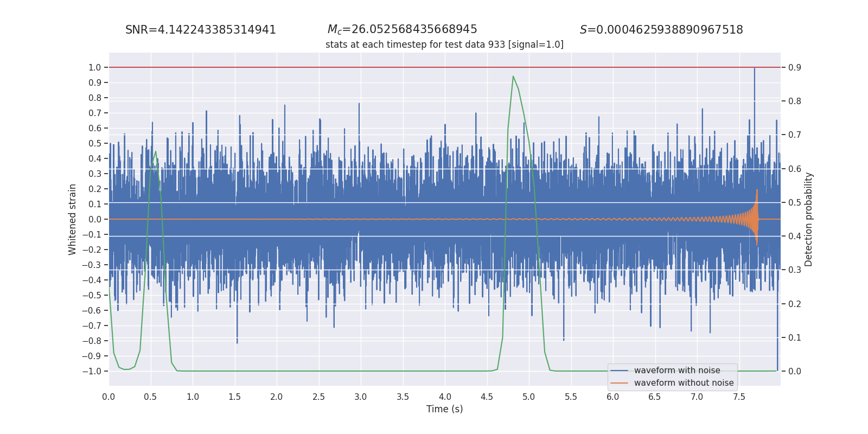
Task: Click the 0.6 tick on Whitened strain axis
Action: pos(95,128)
